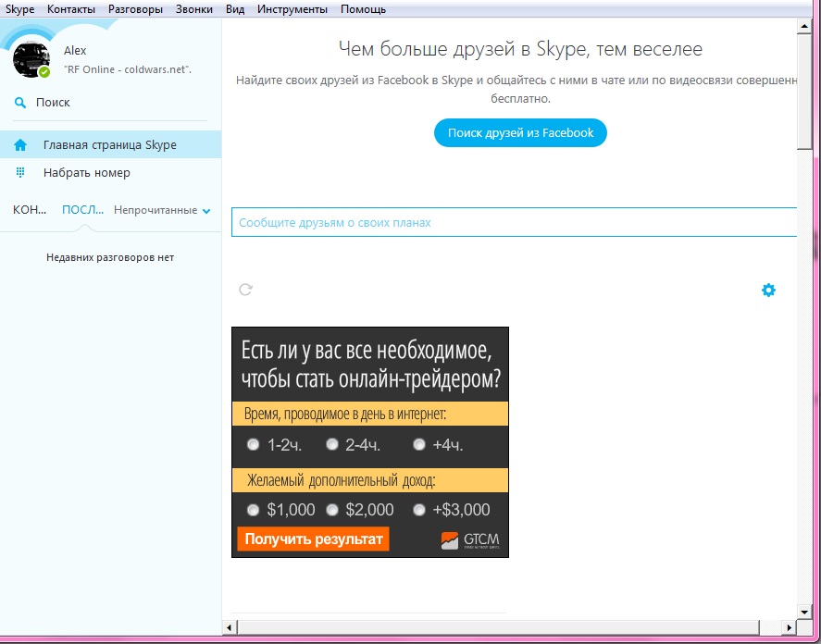Click the ad headline about онлайн-трейдером
This screenshot has height=644, width=821.
(x=371, y=364)
